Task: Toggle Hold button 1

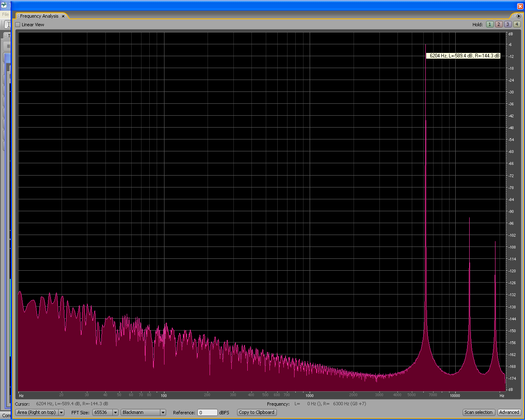Action: (x=490, y=24)
